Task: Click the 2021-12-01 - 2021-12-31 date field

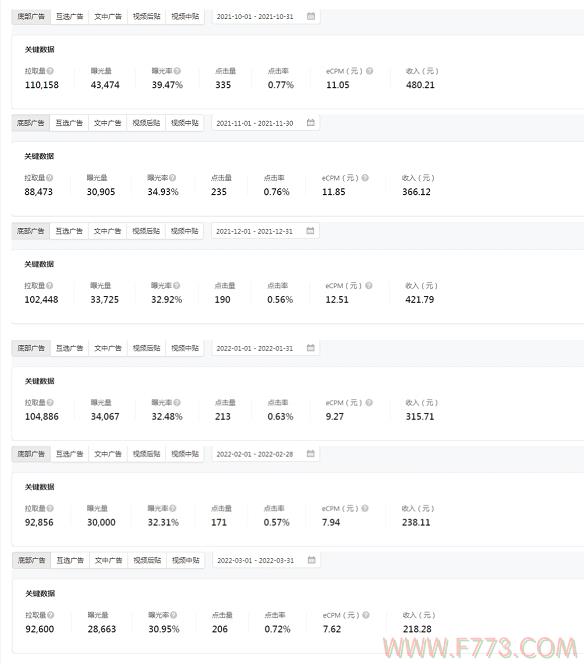Action: (x=265, y=231)
